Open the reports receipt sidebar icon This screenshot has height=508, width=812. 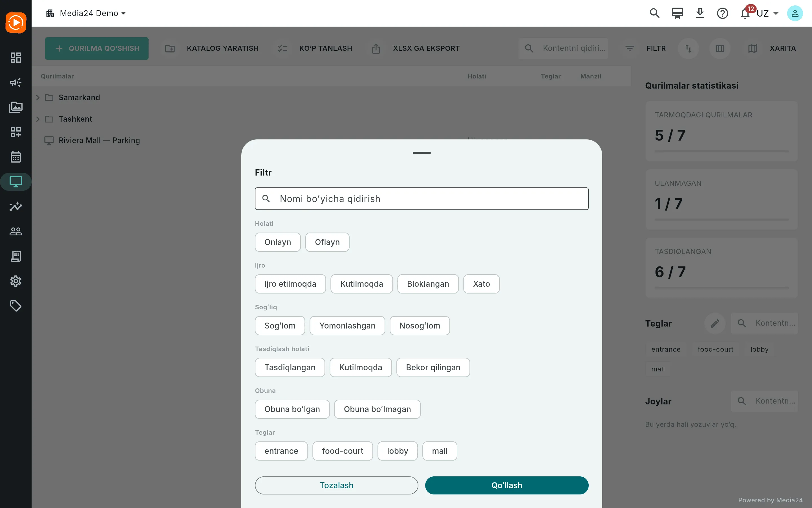pos(16,256)
